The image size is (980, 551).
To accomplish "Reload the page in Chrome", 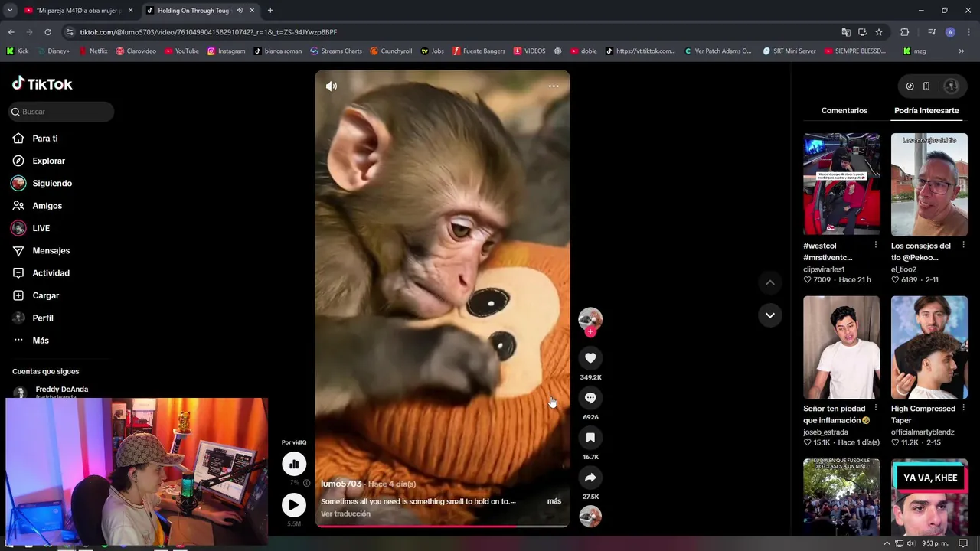I will (47, 32).
